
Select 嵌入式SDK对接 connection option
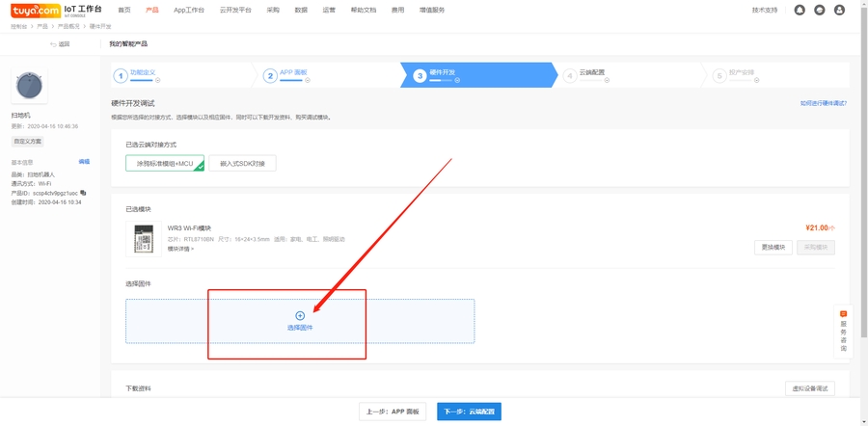point(242,164)
